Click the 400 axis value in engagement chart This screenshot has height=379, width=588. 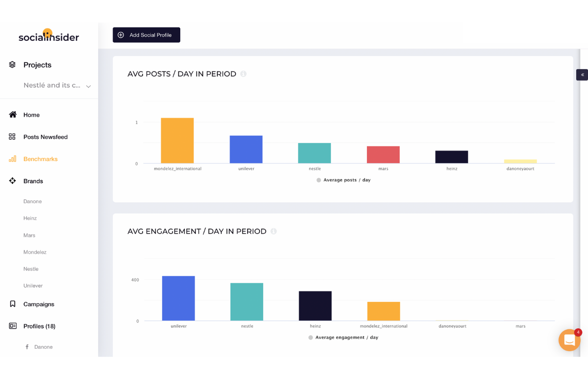(135, 280)
